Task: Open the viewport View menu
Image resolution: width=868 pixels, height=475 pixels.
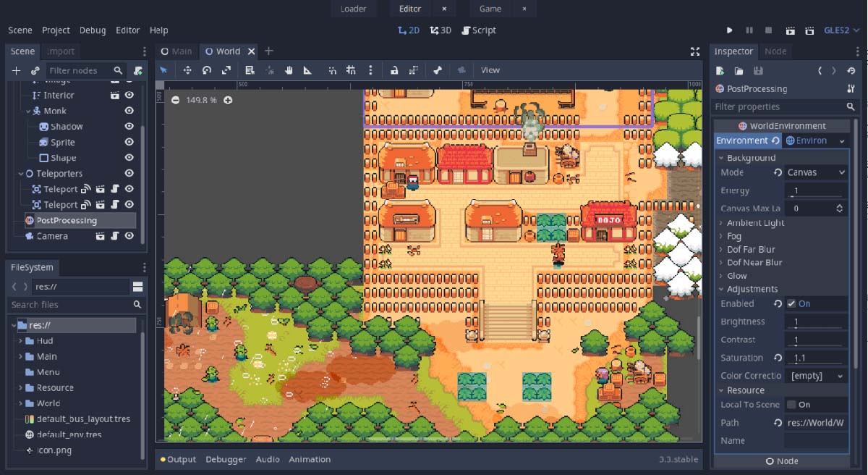Action: click(x=490, y=70)
